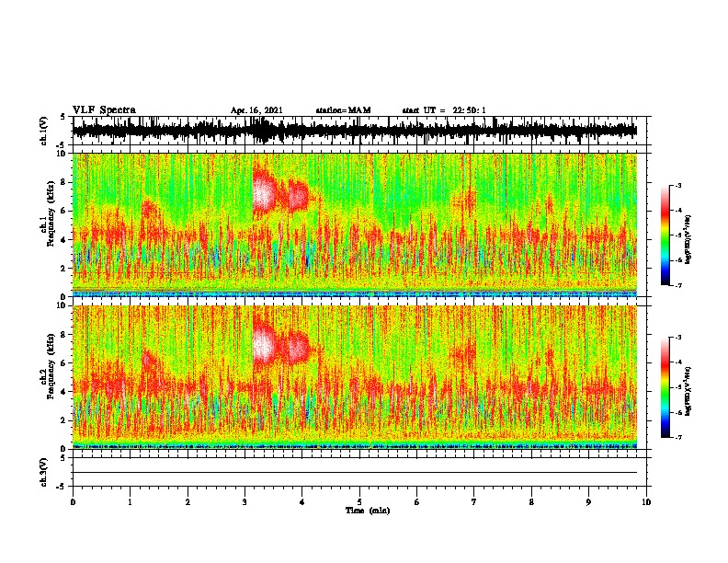Click the "-7" label on ch.2 color scale

[677, 437]
